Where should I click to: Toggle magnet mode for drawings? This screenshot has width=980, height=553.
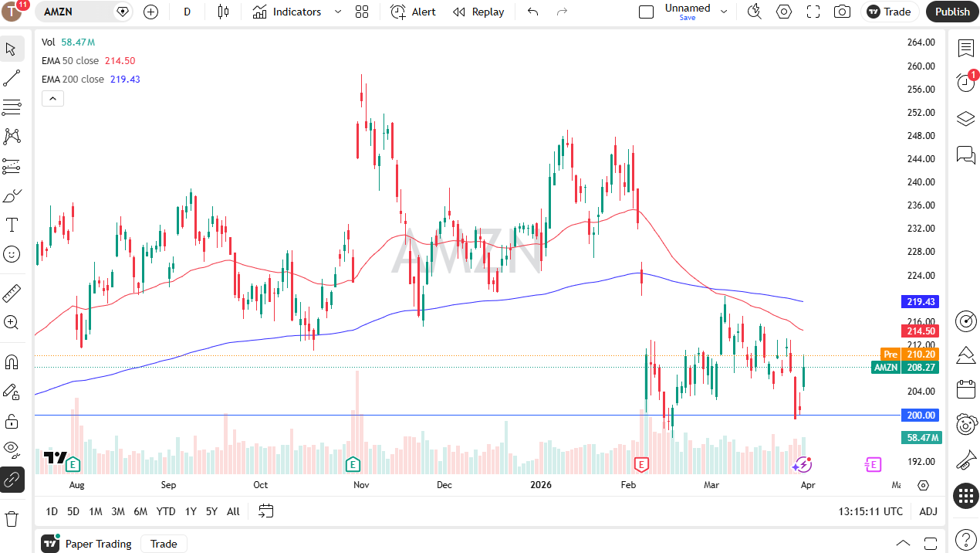click(12, 362)
